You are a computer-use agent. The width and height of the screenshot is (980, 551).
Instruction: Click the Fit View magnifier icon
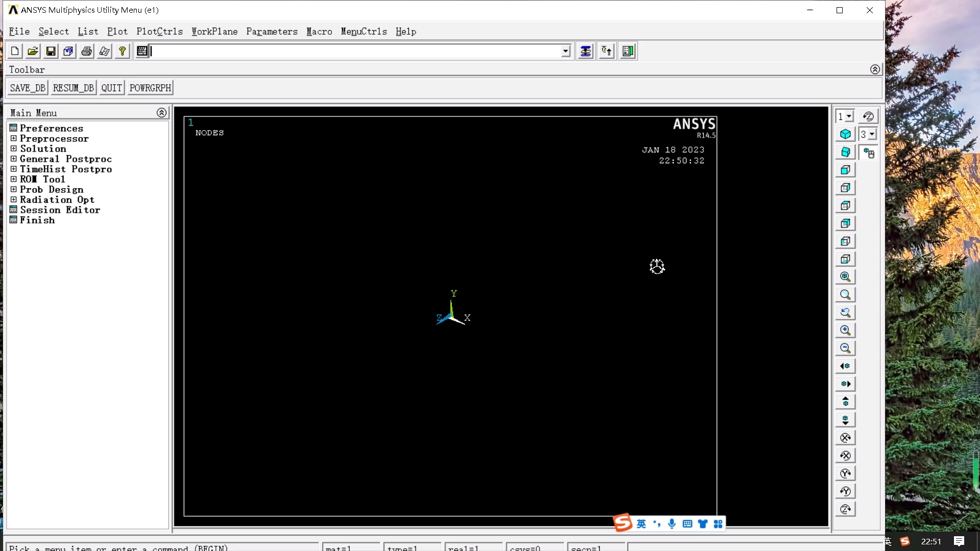(x=845, y=277)
